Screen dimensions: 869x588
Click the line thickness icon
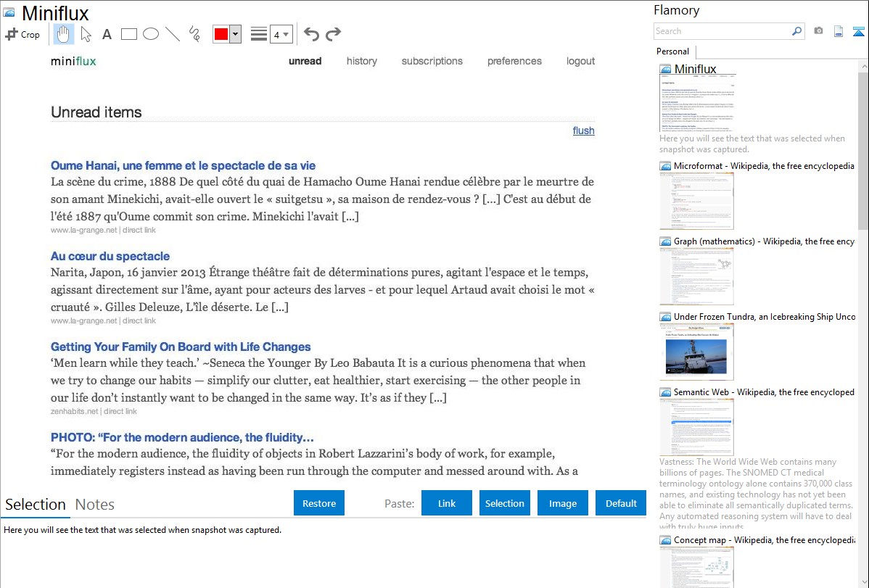[x=258, y=34]
